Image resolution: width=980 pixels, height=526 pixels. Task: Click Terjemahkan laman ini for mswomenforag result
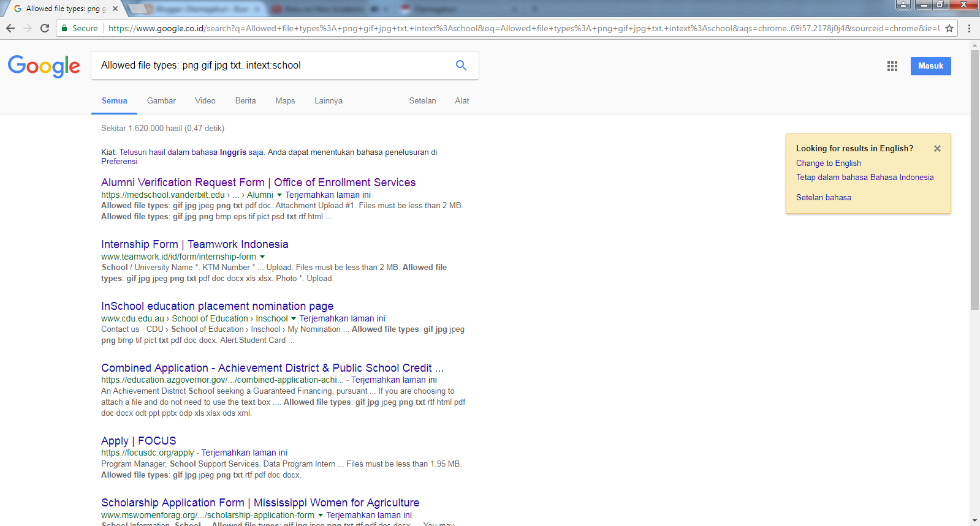[369, 516]
